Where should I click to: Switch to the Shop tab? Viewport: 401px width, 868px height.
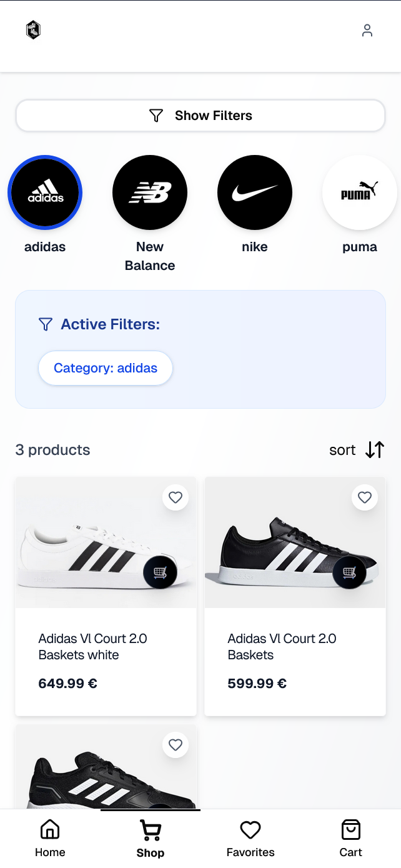[x=151, y=839]
